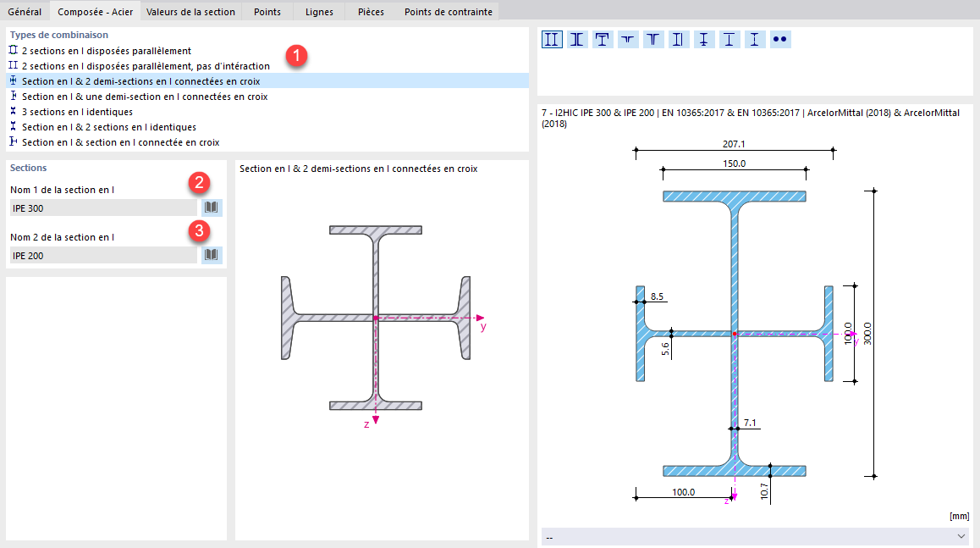Choose '3 sections en I identiques'
The image size is (980, 548).
pos(267,112)
